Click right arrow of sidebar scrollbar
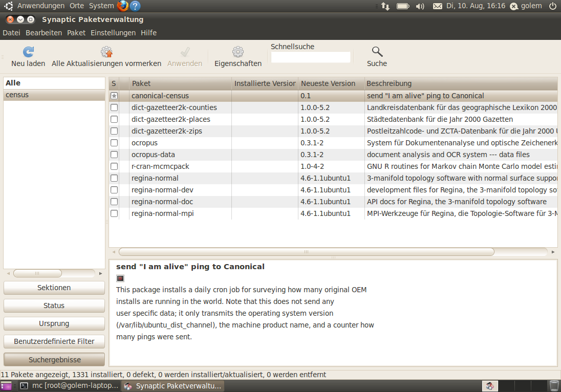This screenshot has height=392, width=561. coord(100,273)
